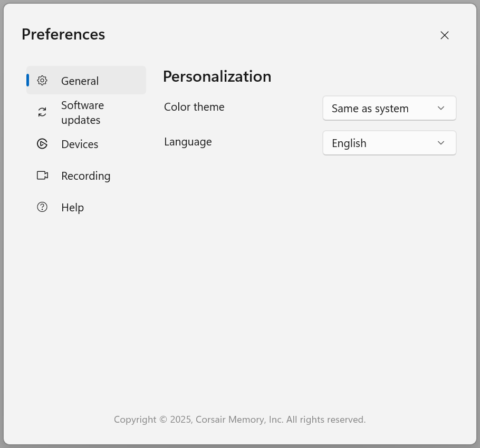View the Help section
Viewport: 480px width, 448px height.
pos(72,207)
